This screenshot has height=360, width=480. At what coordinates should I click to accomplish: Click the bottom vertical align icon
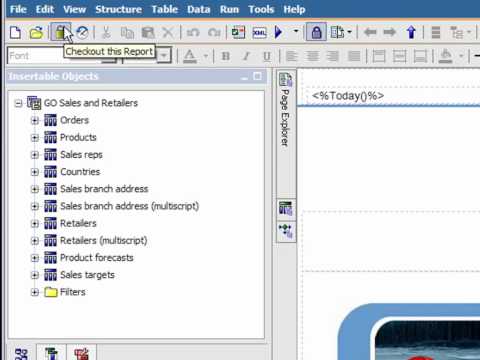420,56
